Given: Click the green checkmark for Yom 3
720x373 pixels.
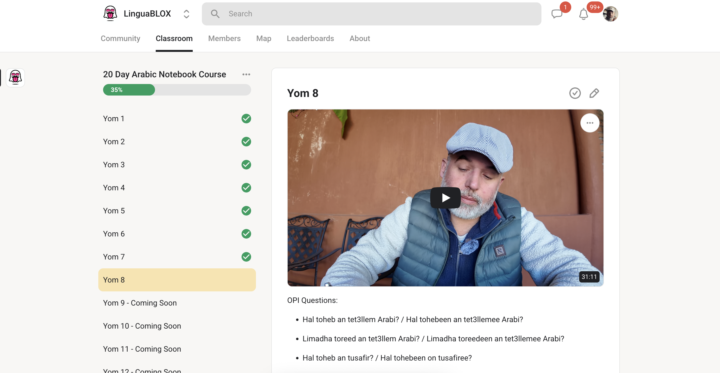Looking at the screenshot, I should [246, 164].
